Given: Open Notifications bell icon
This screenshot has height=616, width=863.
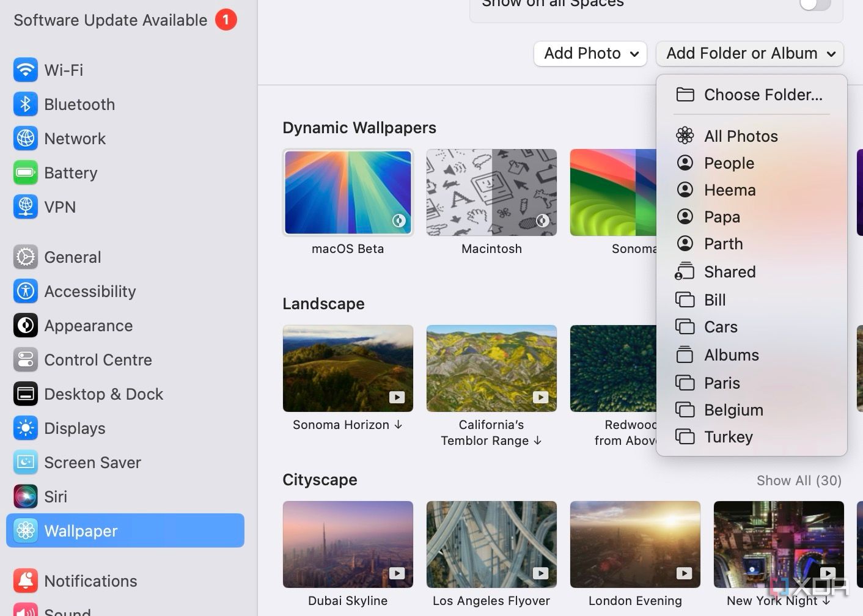Looking at the screenshot, I should coord(26,581).
